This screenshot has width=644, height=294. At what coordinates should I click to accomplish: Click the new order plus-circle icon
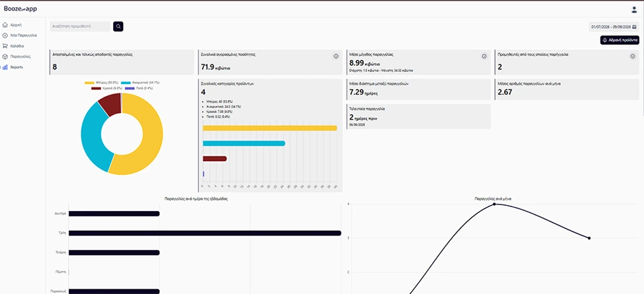[x=5, y=36]
